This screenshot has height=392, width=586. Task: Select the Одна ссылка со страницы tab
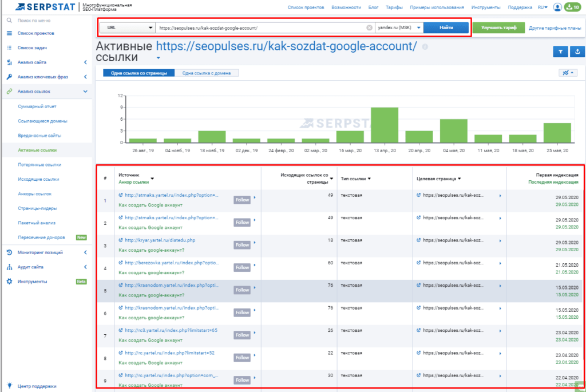[x=138, y=73]
